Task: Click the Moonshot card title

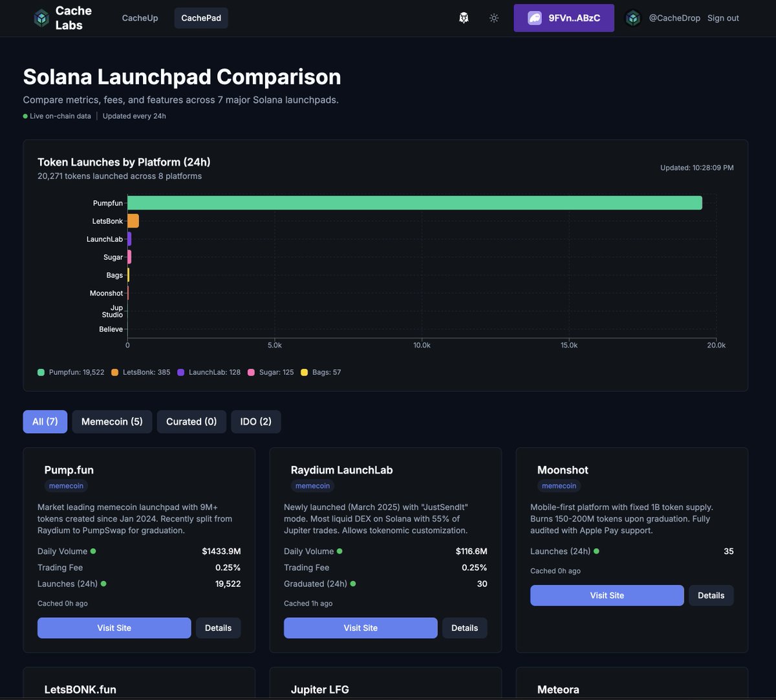Action: tap(563, 470)
